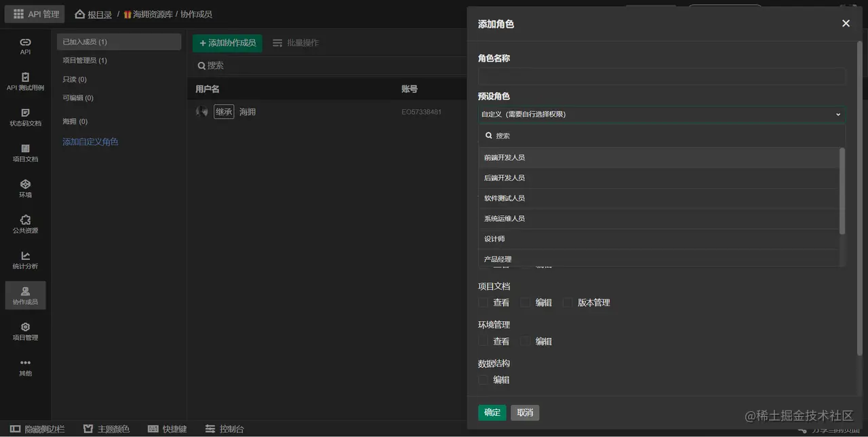Check 查看 under 环境管理
The width and height of the screenshot is (868, 437).
point(483,341)
